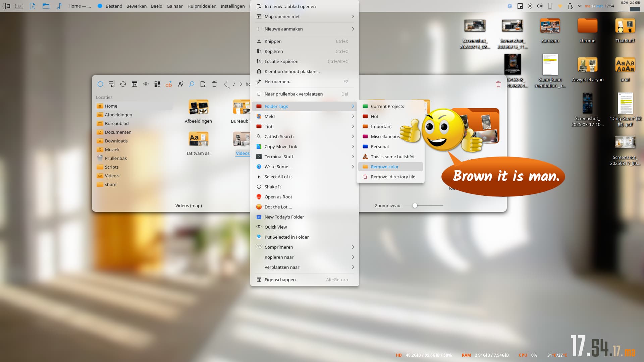Click the red trash icon at window right
Screen dimensions: 644x362
498,84
